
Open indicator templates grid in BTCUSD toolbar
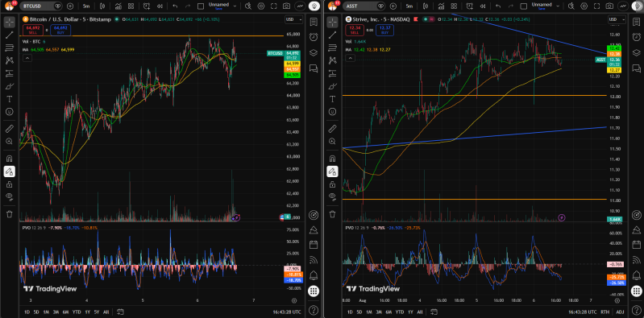(131, 6)
